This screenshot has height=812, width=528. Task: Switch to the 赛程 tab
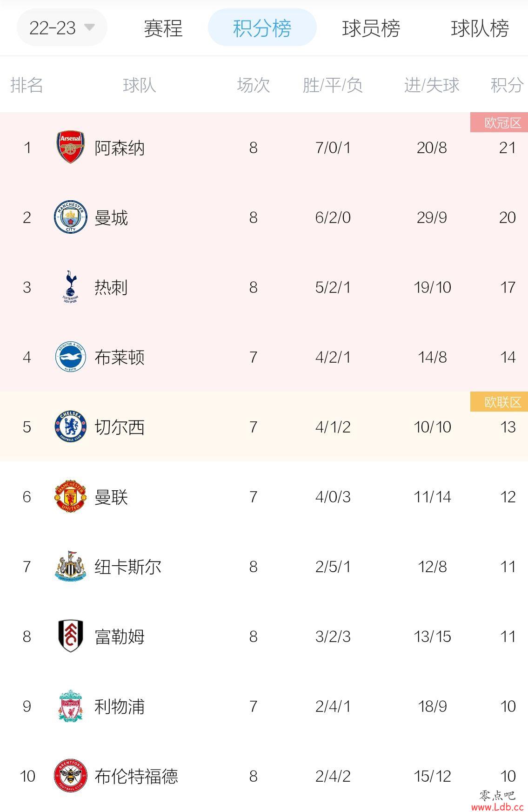pyautogui.click(x=163, y=28)
